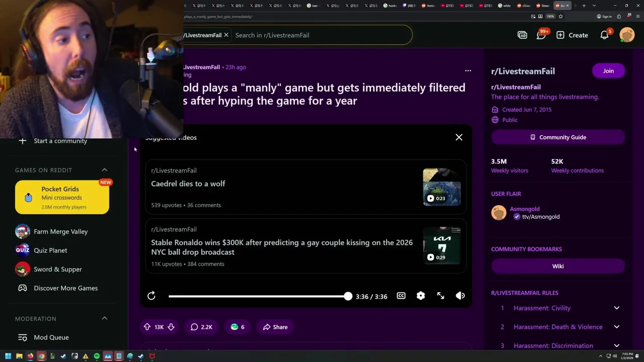The width and height of the screenshot is (644, 362).
Task: Switch to the honk browser tab
Action: click(x=390, y=6)
